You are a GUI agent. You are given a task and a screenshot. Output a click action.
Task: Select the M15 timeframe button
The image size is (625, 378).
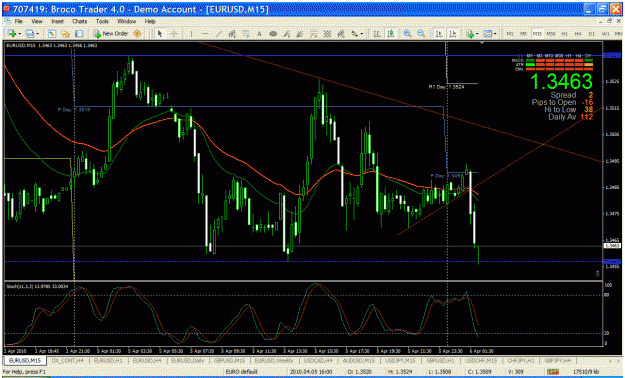538,34
